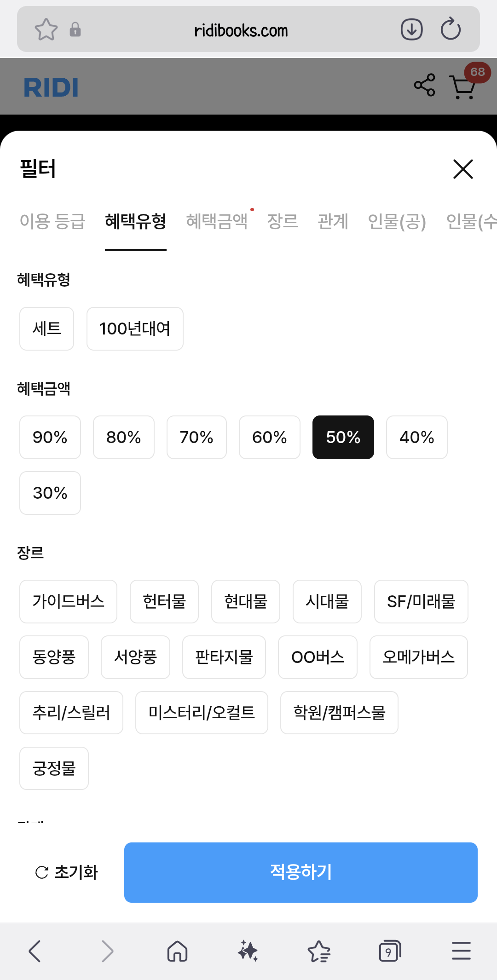Reload the page with the refresh icon
497x980 pixels.
tap(451, 29)
